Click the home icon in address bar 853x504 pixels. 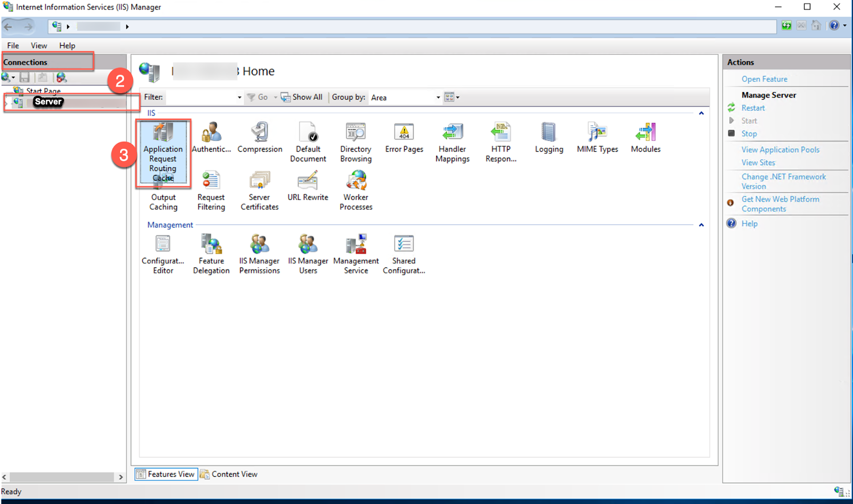tap(816, 26)
